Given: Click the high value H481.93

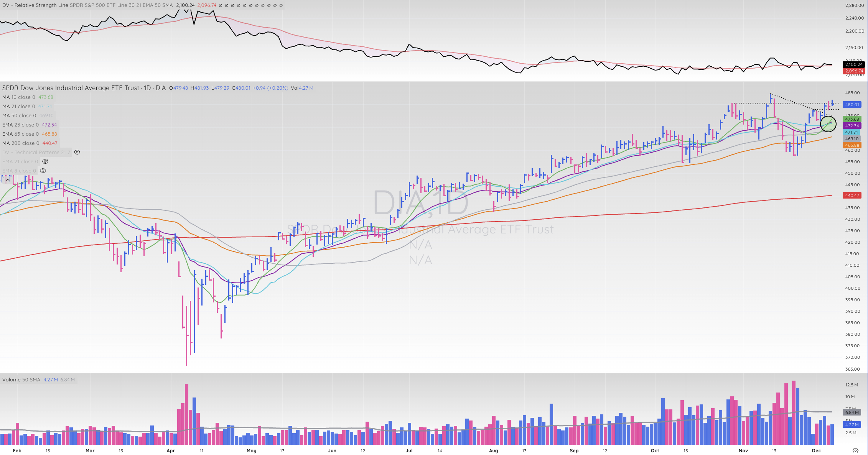Looking at the screenshot, I should 199,88.
